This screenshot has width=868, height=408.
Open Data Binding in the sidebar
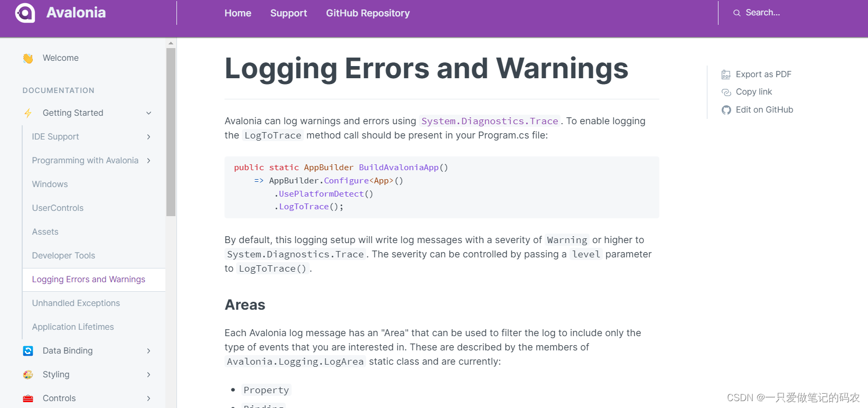tap(68, 351)
